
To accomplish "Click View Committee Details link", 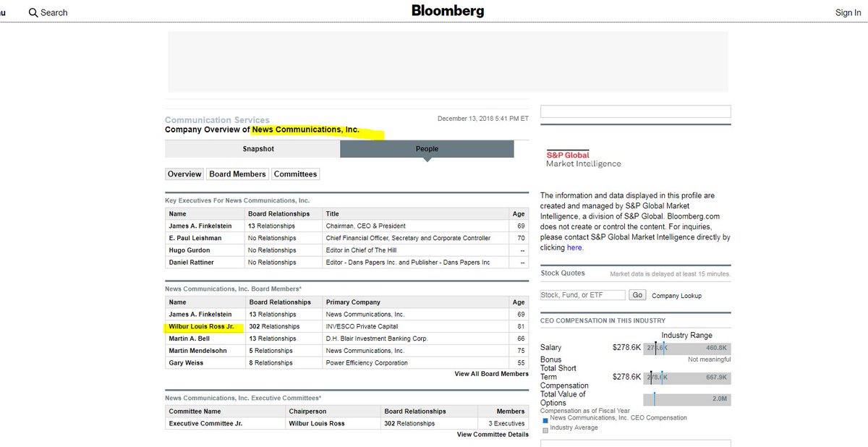I will pos(493,435).
